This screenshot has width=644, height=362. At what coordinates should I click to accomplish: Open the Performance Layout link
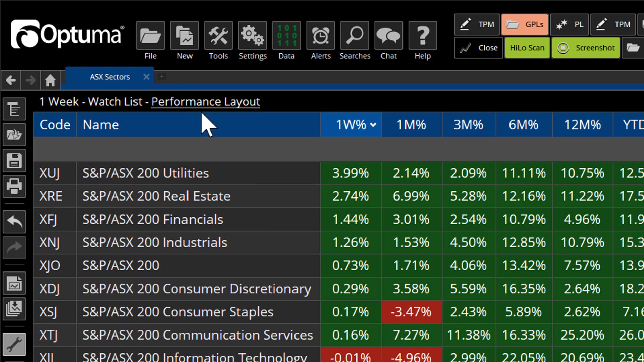206,102
